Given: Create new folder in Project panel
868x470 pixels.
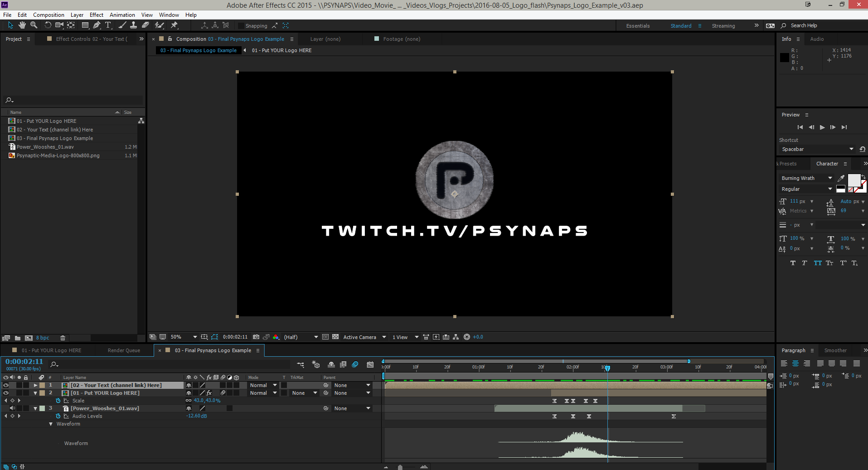Looking at the screenshot, I should [18, 338].
